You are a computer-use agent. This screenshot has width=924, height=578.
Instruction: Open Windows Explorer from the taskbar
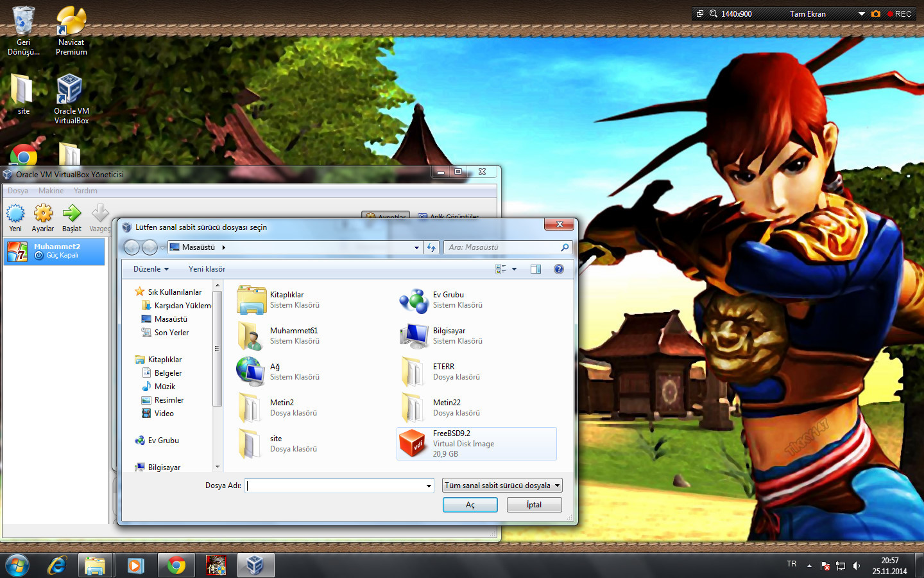click(96, 565)
